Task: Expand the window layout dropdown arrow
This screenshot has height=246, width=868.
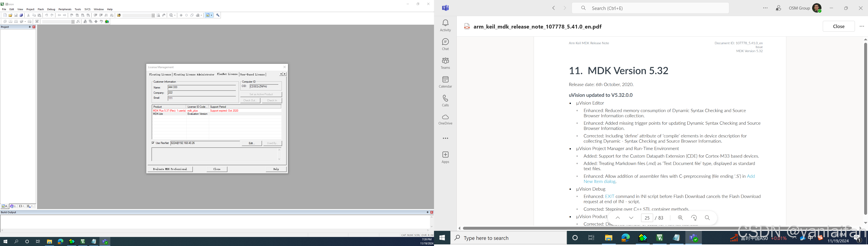Action: pyautogui.click(x=212, y=15)
